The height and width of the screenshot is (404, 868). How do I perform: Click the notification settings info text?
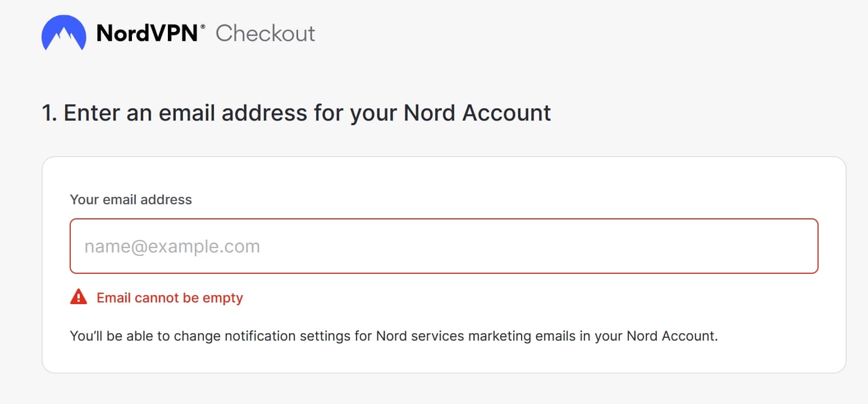tap(394, 336)
